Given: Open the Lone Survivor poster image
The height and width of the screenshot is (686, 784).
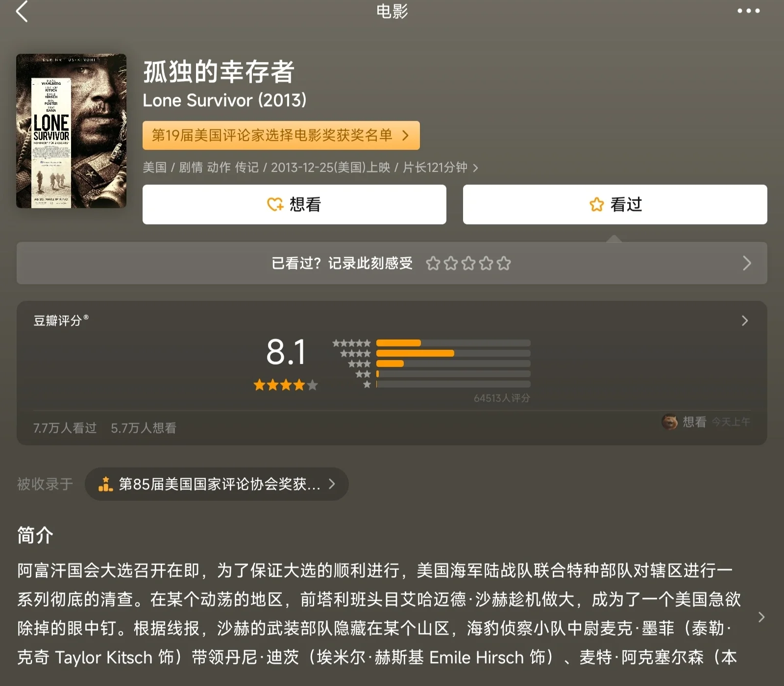Looking at the screenshot, I should pos(72,131).
